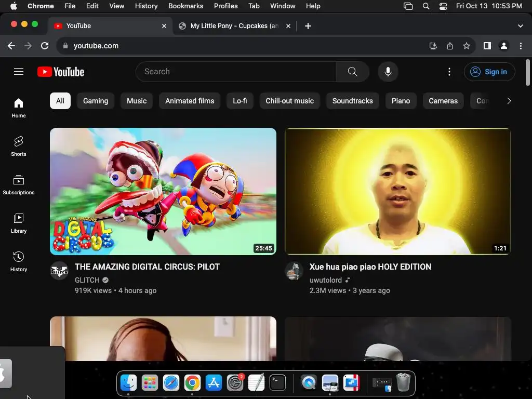This screenshot has height=399, width=532.
Task: Open History in the sidebar
Action: (x=19, y=262)
